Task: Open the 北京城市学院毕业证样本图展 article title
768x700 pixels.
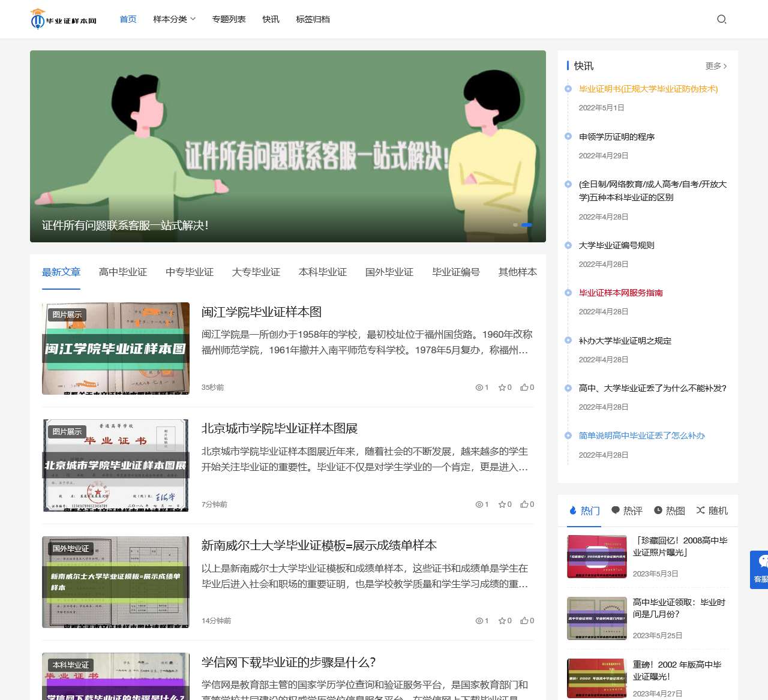Action: [280, 428]
